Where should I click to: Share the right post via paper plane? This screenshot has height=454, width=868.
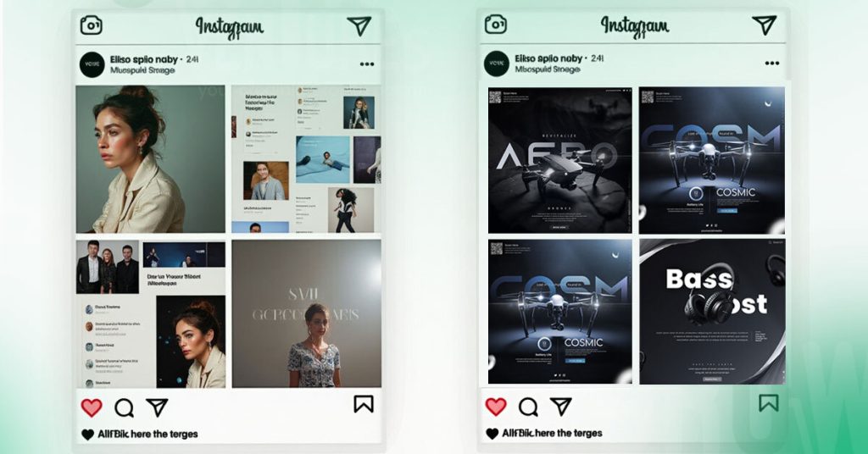coord(561,407)
